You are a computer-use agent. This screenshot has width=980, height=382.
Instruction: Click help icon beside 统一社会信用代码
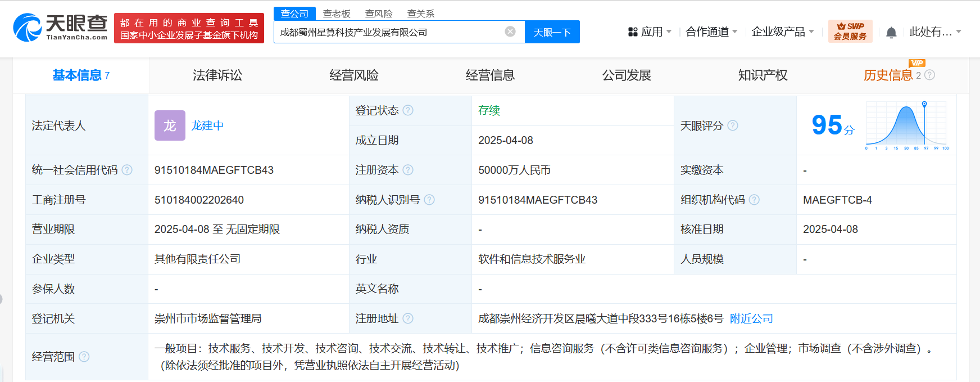point(127,170)
